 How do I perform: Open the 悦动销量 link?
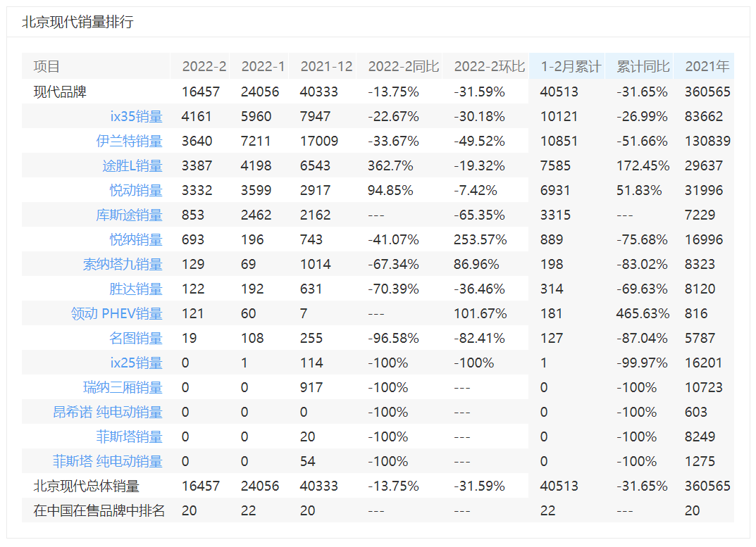136,190
